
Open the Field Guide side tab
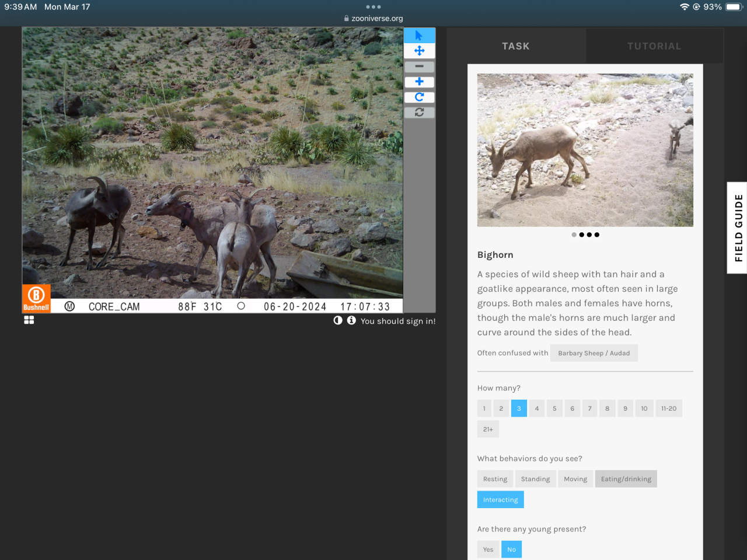pos(738,228)
